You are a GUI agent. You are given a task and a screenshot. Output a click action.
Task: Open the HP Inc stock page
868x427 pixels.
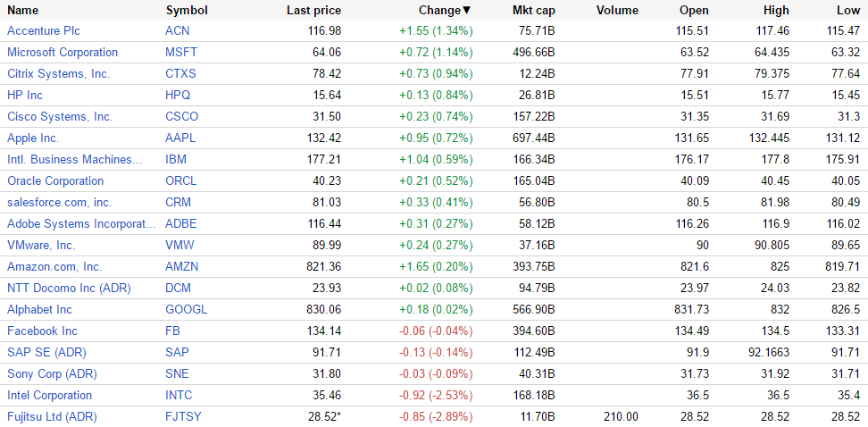click(25, 95)
